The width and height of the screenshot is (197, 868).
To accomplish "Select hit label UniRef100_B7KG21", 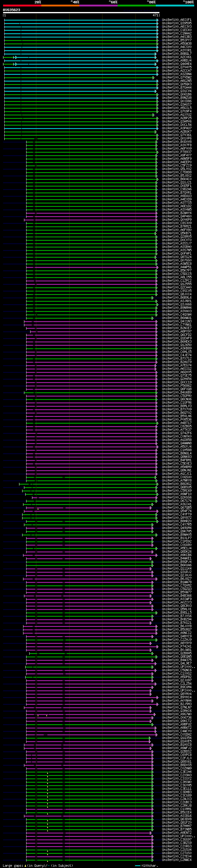I will [176, 623].
